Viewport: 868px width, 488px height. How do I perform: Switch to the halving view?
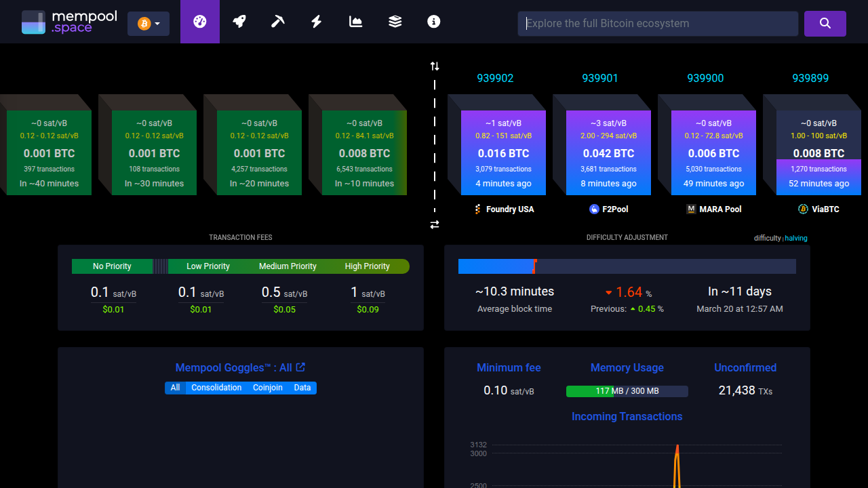tap(795, 238)
